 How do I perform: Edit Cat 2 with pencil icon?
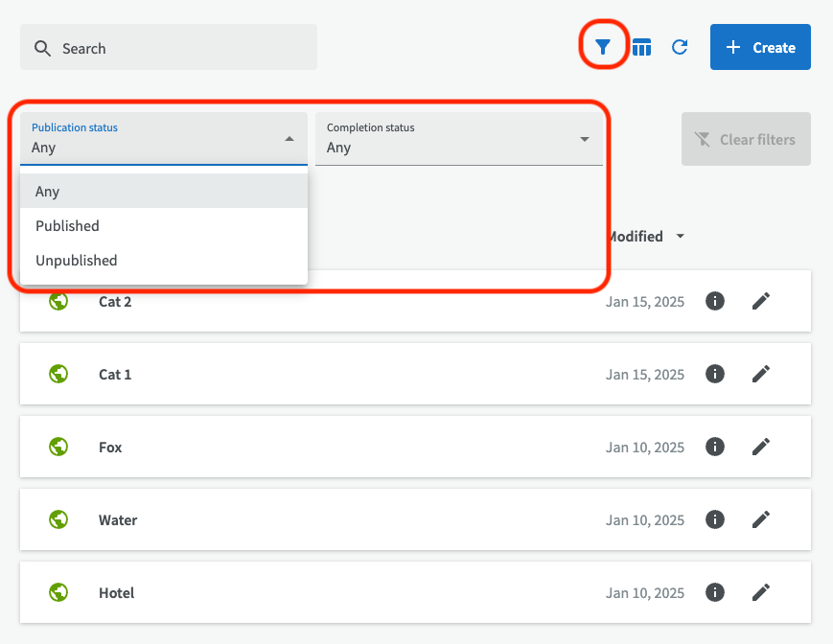pyautogui.click(x=761, y=301)
